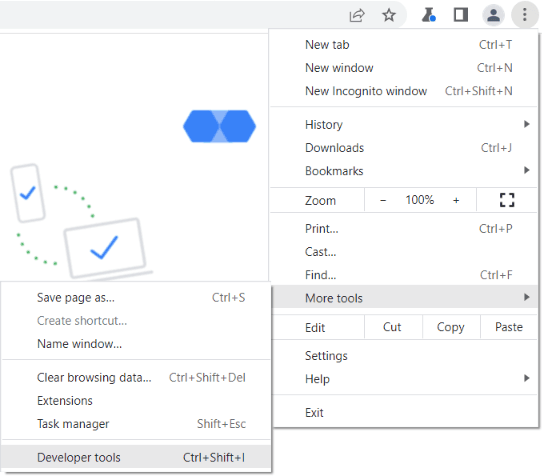Click the Create shortcut... entry
The image size is (542, 476).
click(136, 321)
